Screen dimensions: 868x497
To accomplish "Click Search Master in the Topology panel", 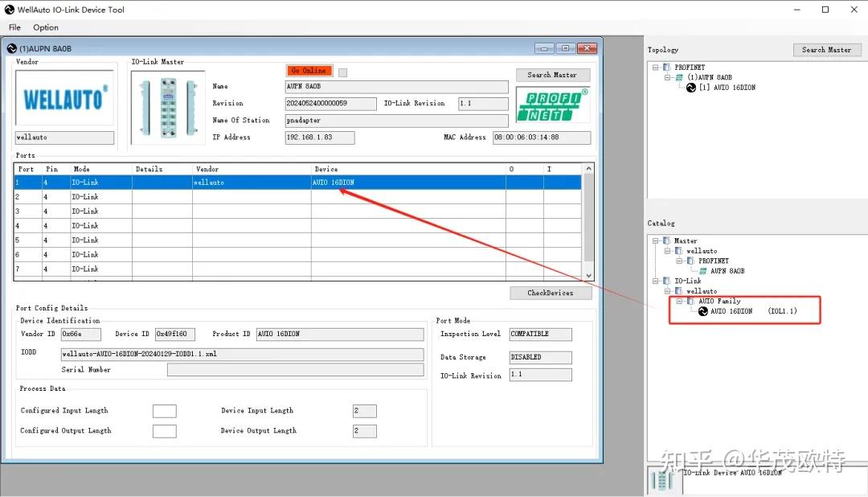I will [826, 50].
